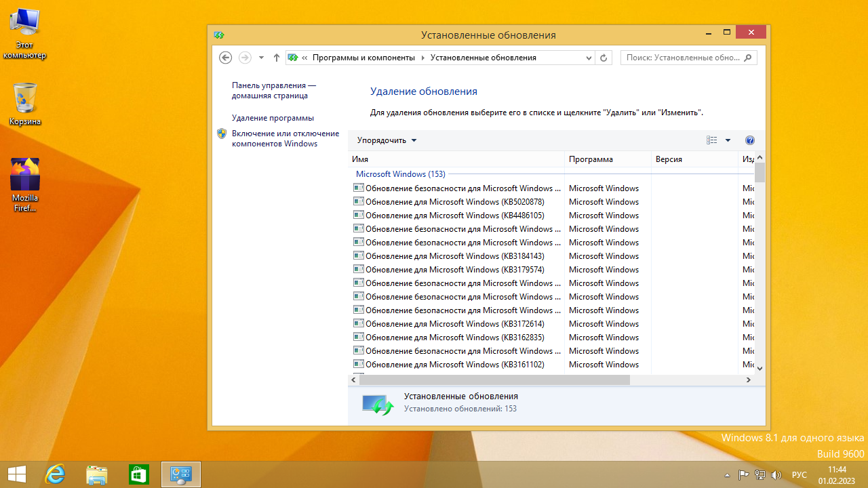The width and height of the screenshot is (868, 488).
Task: Click the change view icon
Action: pyautogui.click(x=711, y=140)
